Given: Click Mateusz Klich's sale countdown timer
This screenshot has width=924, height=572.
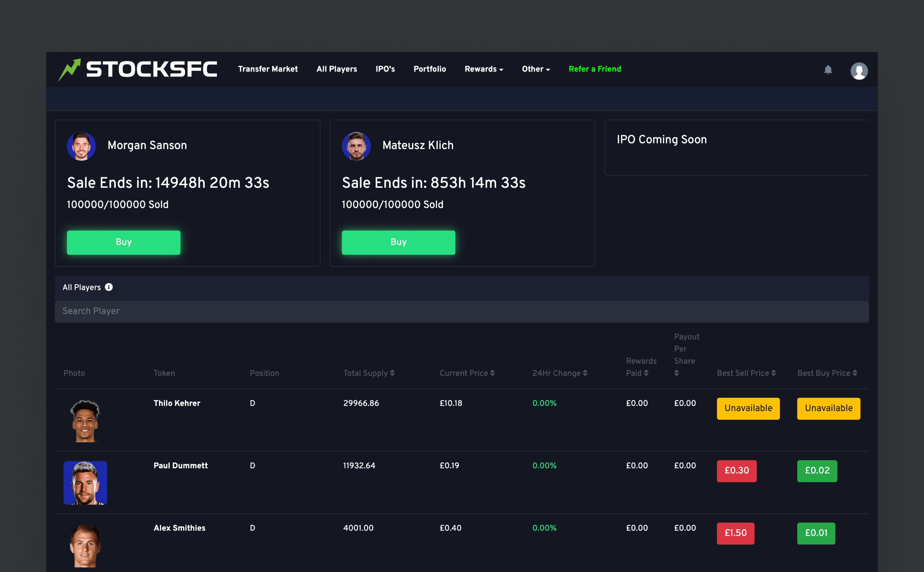Looking at the screenshot, I should pyautogui.click(x=434, y=183).
